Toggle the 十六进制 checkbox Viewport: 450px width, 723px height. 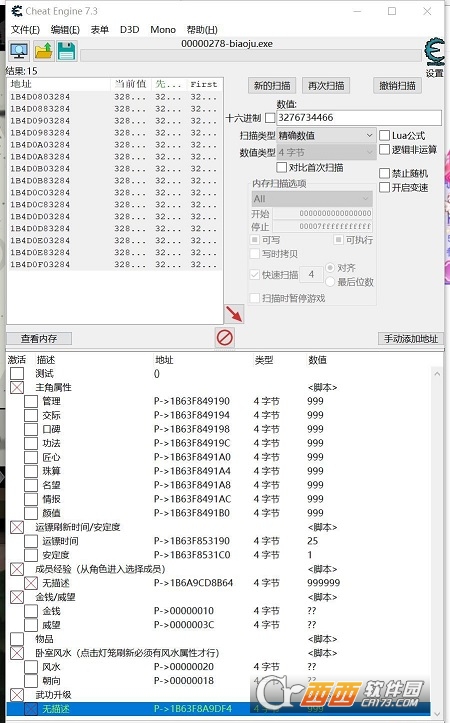point(270,118)
